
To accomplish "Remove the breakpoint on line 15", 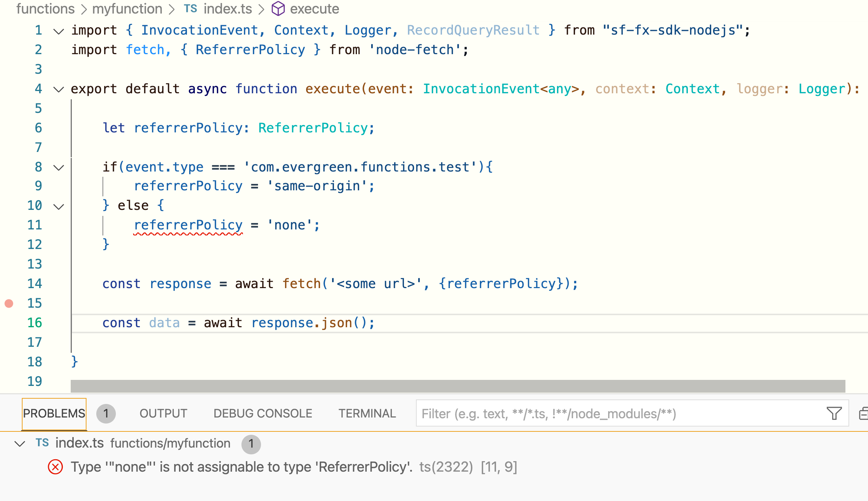I will (x=9, y=303).
